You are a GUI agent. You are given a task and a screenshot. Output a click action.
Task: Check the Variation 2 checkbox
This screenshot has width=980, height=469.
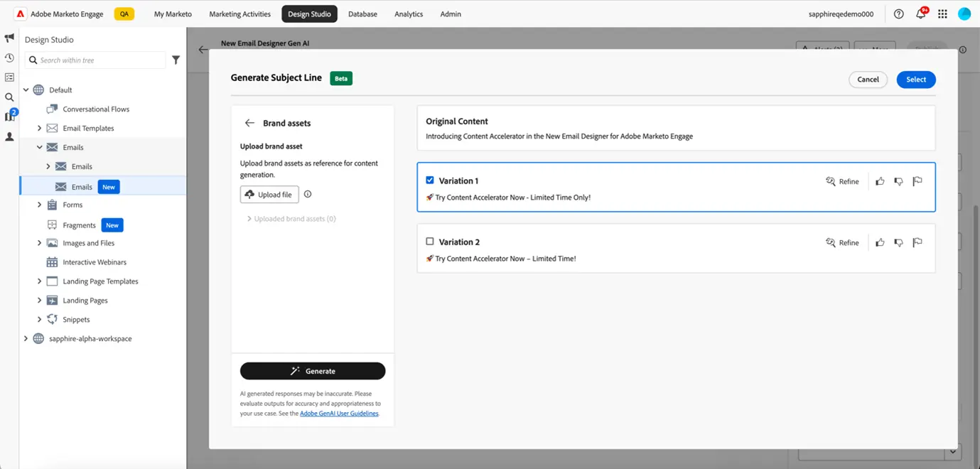pyautogui.click(x=430, y=242)
